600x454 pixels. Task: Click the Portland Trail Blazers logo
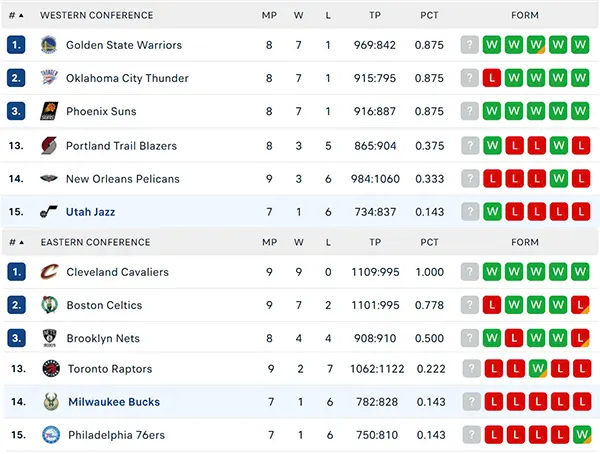pos(49,145)
